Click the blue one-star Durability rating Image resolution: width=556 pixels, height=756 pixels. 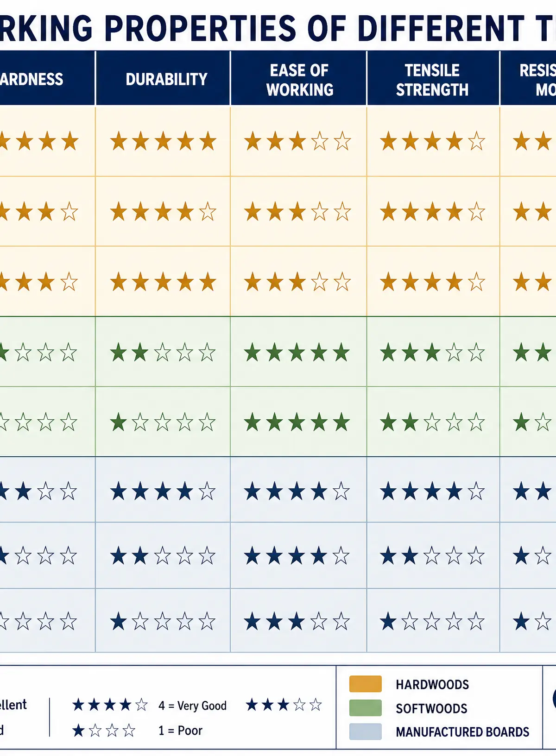(x=163, y=622)
